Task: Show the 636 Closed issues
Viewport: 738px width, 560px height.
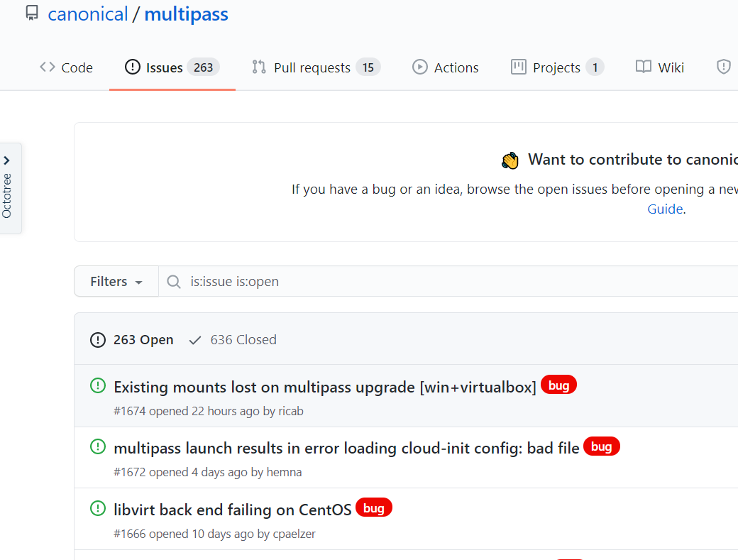Action: (x=233, y=340)
